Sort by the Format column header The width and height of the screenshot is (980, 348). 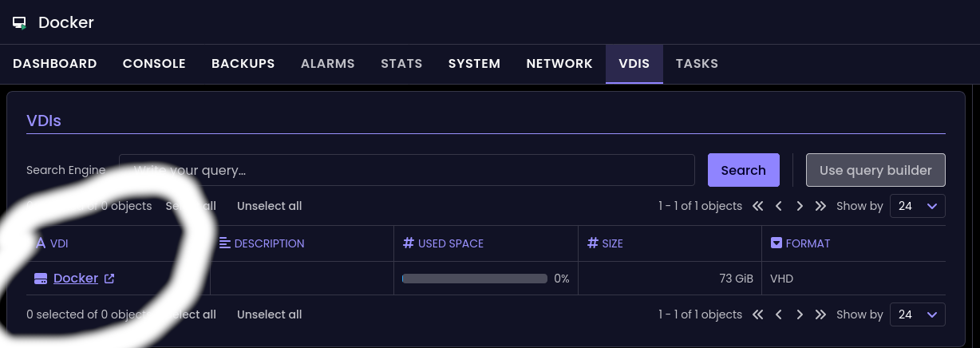[807, 243]
